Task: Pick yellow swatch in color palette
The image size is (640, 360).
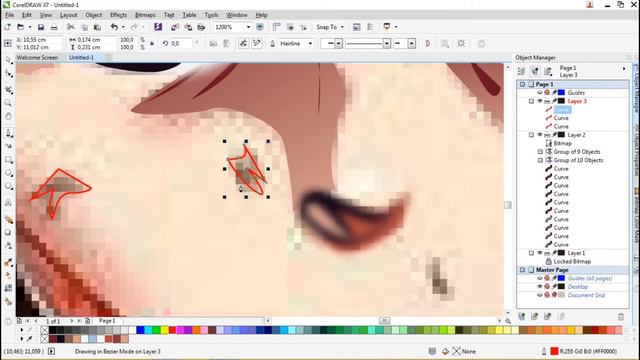Action: (x=164, y=330)
